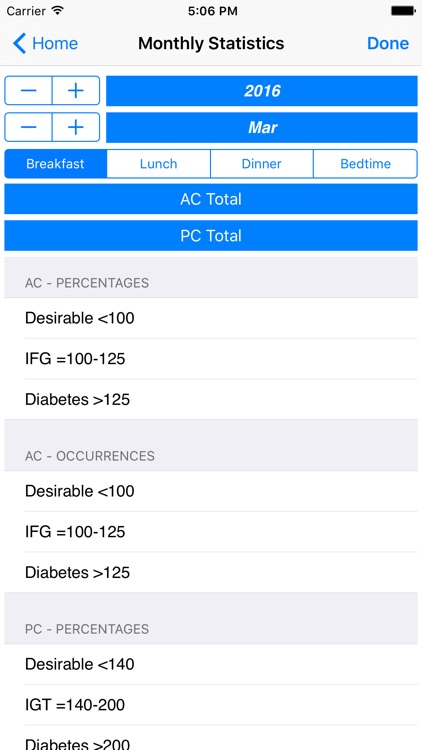Tap Done in the navigation bar
Viewport: 422px width, 750px height.
pos(388,44)
